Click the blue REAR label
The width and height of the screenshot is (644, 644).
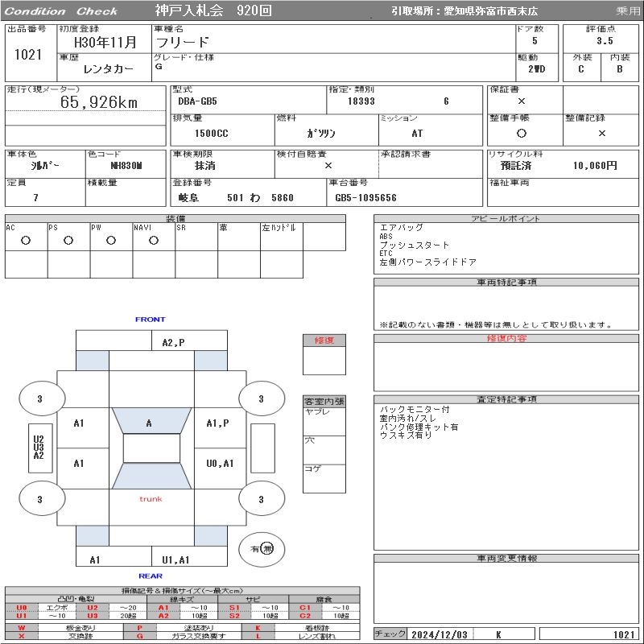pos(151,576)
